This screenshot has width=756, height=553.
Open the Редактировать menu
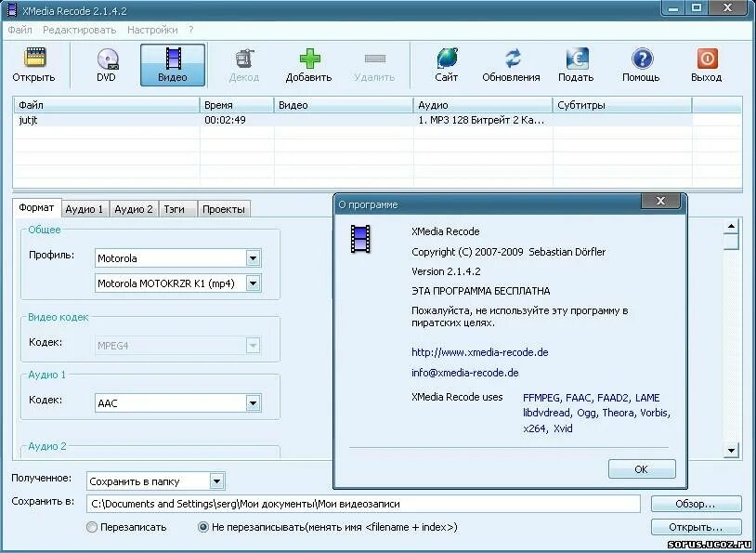80,30
